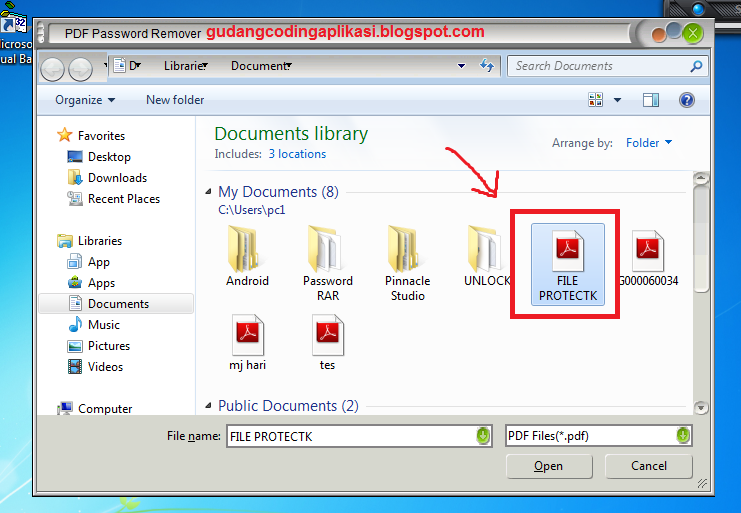Select Computer in the navigation pane
This screenshot has height=513, width=741.
(105, 409)
